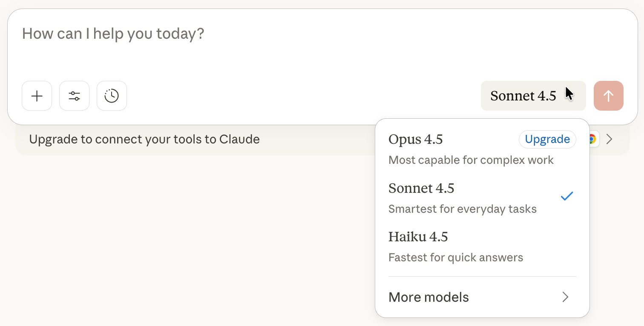This screenshot has width=644, height=326.
Task: Click "Smartest for everyday tasks" description
Action: pos(463,209)
